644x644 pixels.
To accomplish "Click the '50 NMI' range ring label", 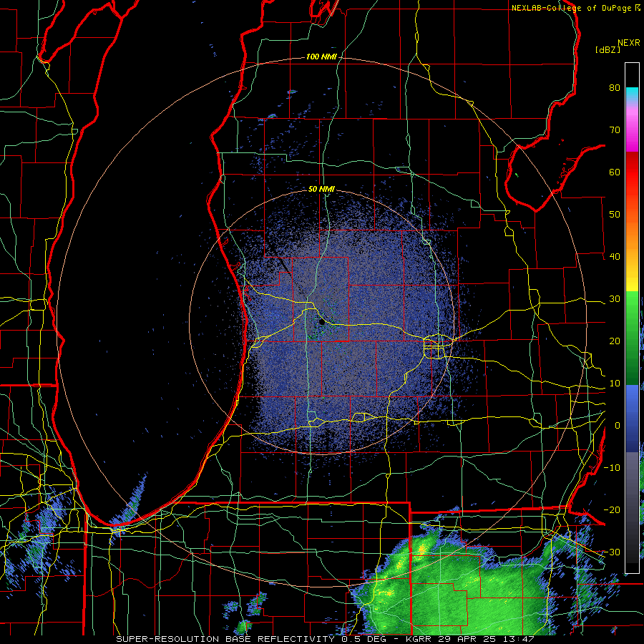I will point(321,189).
